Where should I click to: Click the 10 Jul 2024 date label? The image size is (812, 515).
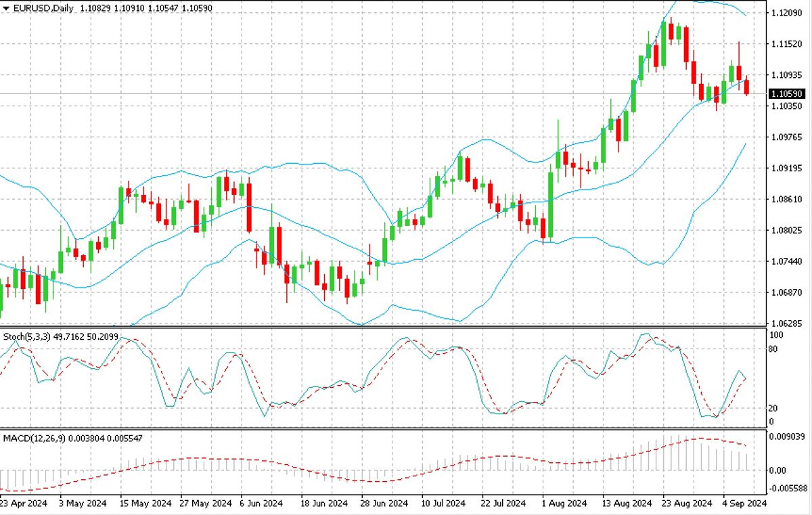[444, 504]
